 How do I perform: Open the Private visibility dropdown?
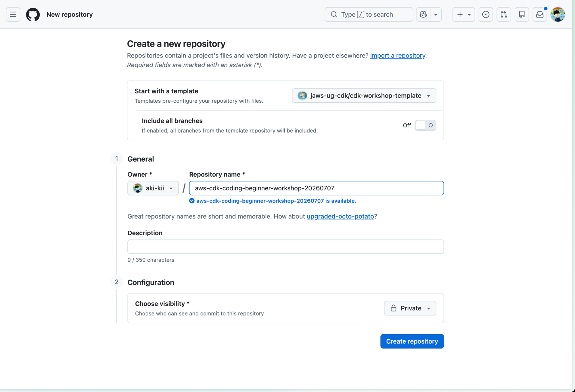[410, 308]
